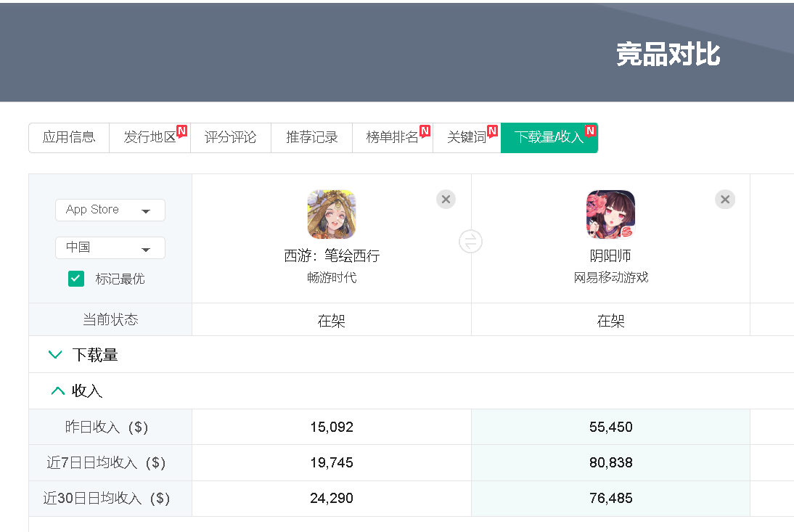Click the 竞品对比 page title

coord(668,54)
